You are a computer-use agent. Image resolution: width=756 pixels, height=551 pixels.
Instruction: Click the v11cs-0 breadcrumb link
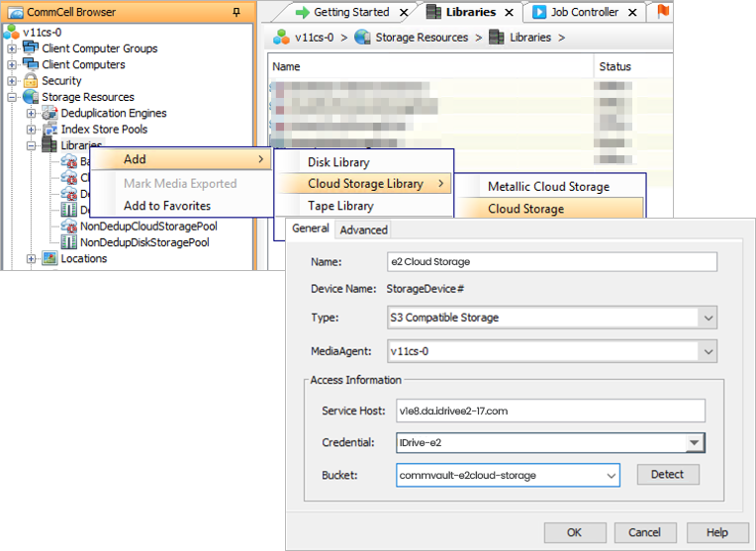(315, 38)
